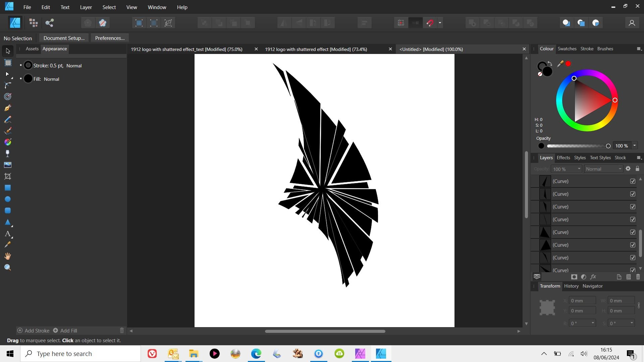Drag the Opacity slider control
644x362 pixels.
[608, 145]
